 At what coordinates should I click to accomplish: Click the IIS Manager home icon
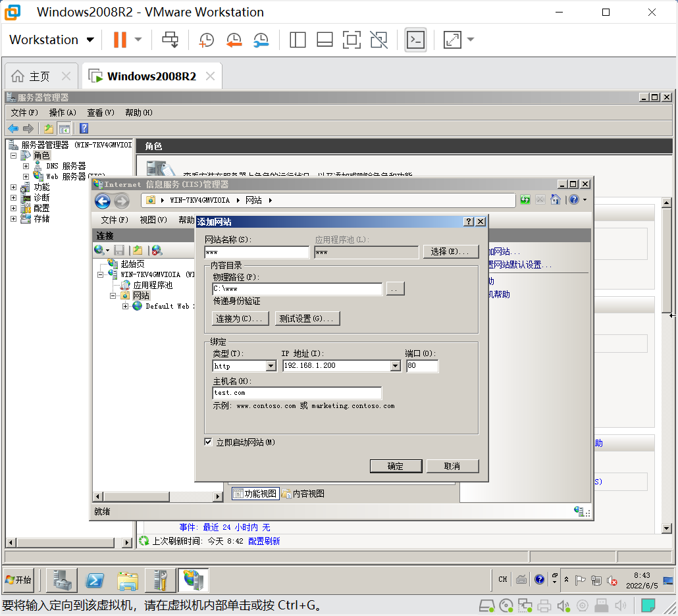click(556, 199)
